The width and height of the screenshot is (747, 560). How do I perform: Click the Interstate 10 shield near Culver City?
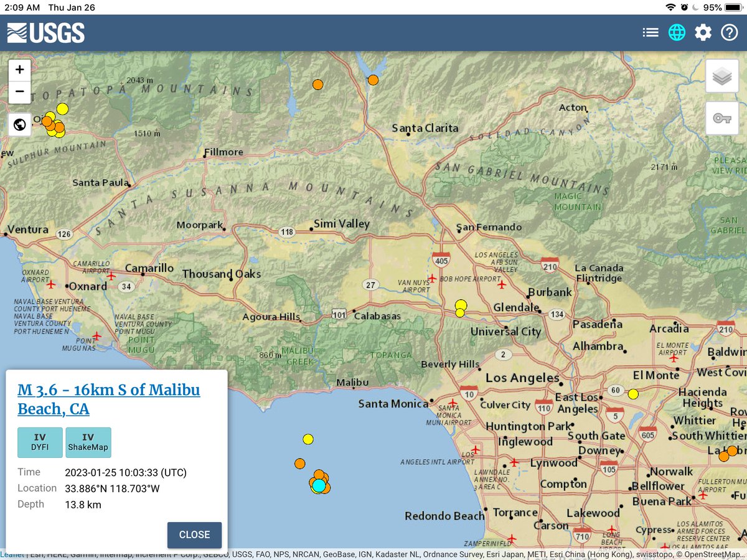coord(469,393)
